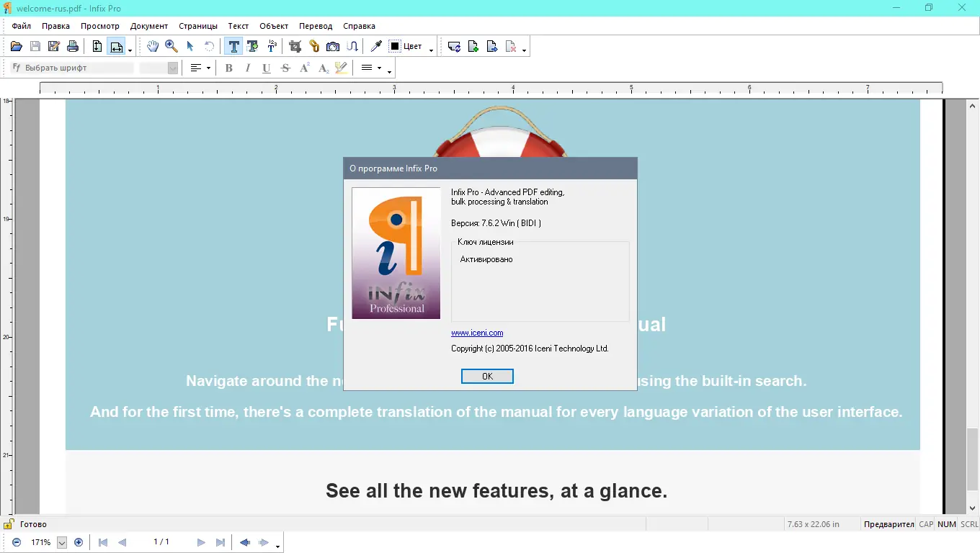Toggle Subscript formatting
The width and height of the screenshot is (980, 553).
pyautogui.click(x=323, y=68)
